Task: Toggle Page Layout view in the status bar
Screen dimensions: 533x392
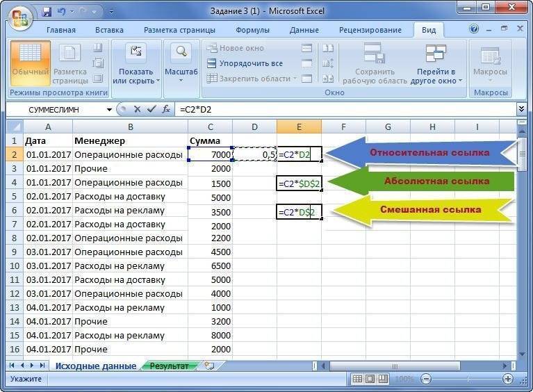Action: coord(370,379)
